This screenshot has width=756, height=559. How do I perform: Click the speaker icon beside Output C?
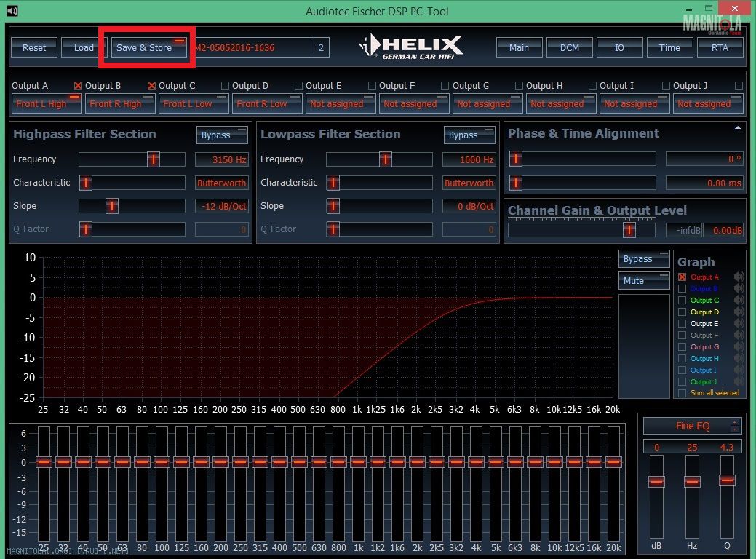(x=739, y=300)
